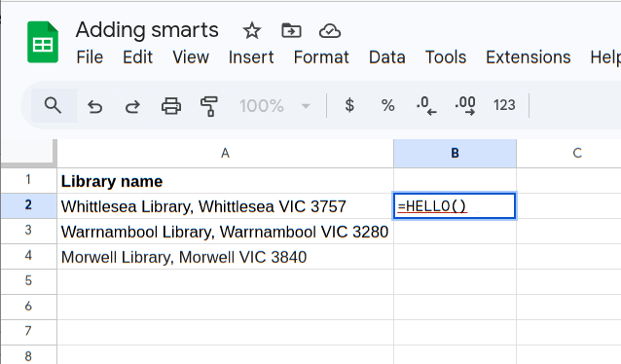
Task: Open the View menu
Action: 191,57
